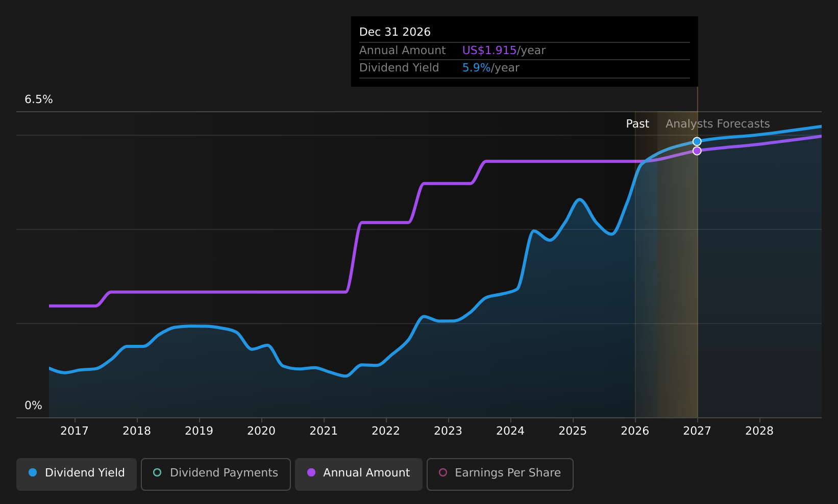Toggle the Annual Amount legend button
The width and height of the screenshot is (838, 504).
(x=359, y=474)
